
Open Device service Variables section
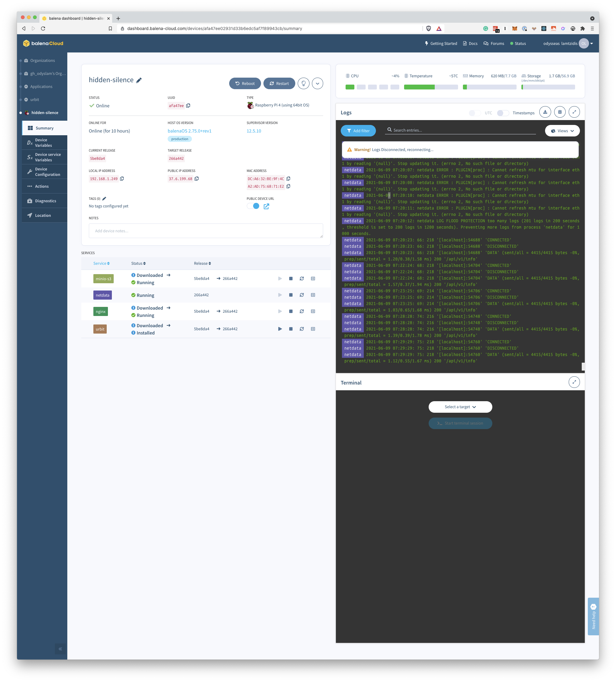tap(45, 157)
